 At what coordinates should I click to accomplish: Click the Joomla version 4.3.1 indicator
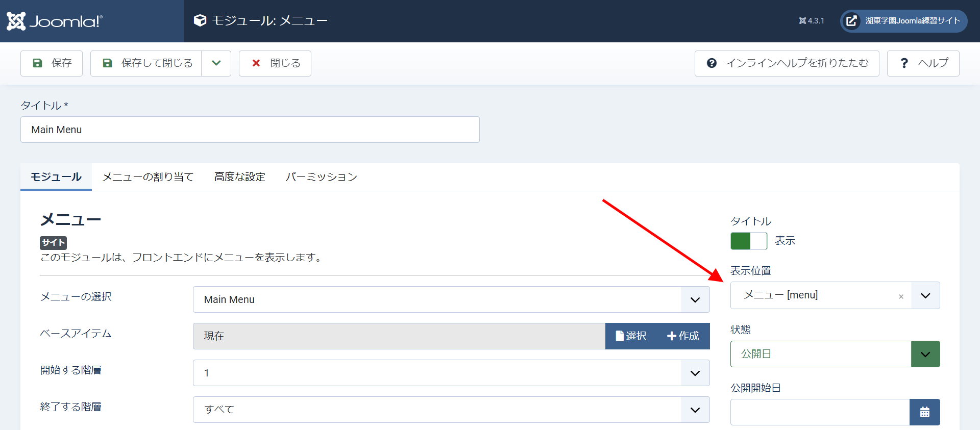[x=812, y=21]
